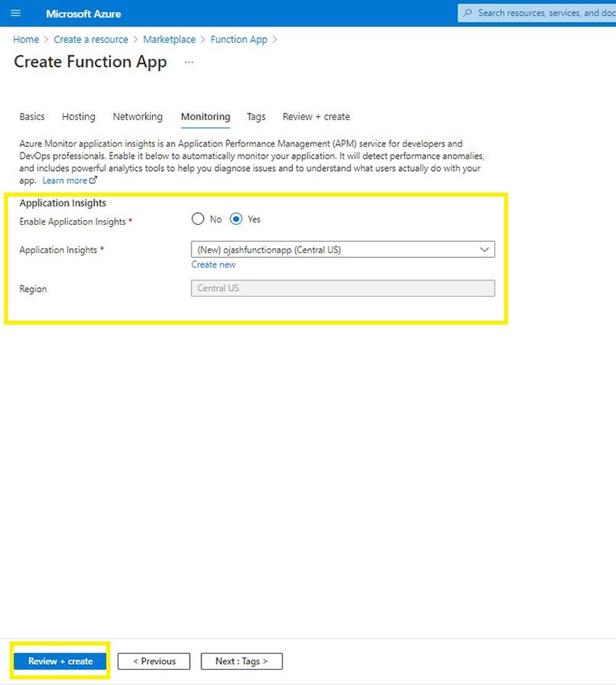Select the Monitoring tab
Screen dimensions: 616x685
(x=205, y=117)
